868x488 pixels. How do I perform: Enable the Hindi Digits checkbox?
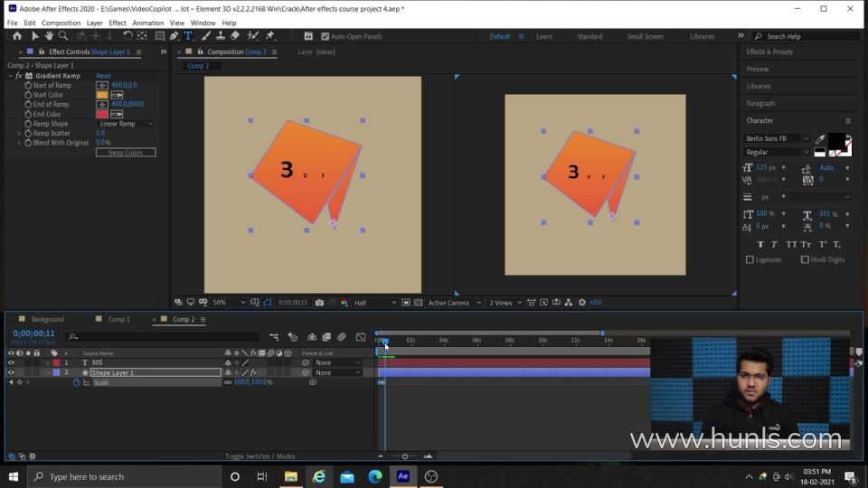[x=805, y=259]
